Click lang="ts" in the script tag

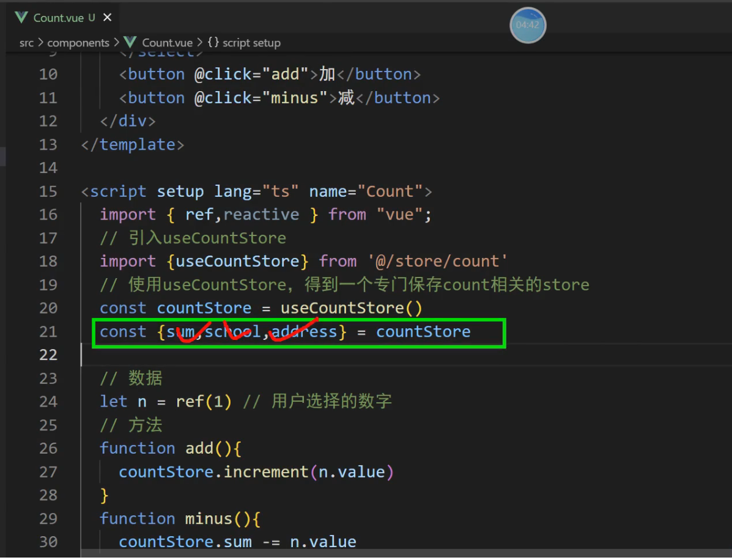pos(256,191)
